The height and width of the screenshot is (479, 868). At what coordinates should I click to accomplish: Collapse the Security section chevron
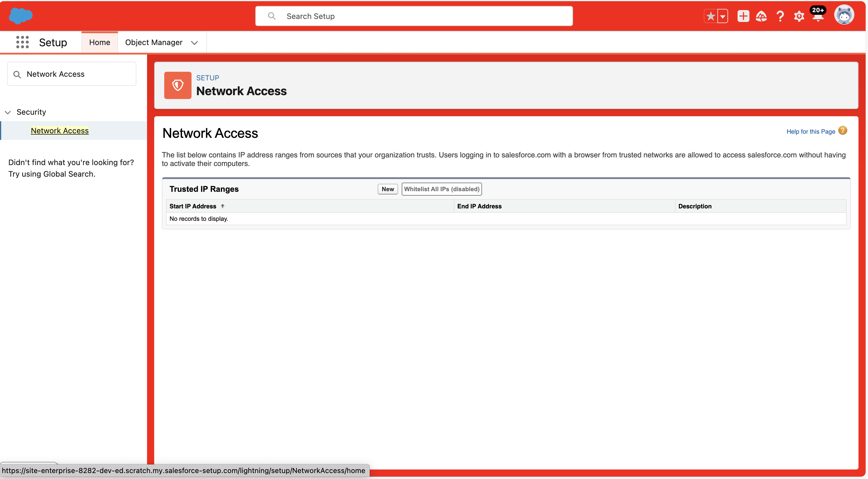point(8,112)
